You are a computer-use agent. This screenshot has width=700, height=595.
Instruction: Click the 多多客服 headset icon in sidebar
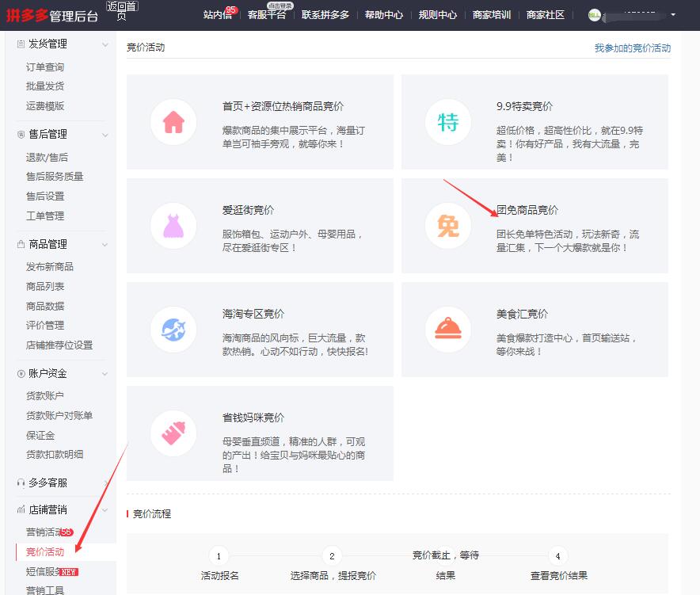tap(21, 482)
